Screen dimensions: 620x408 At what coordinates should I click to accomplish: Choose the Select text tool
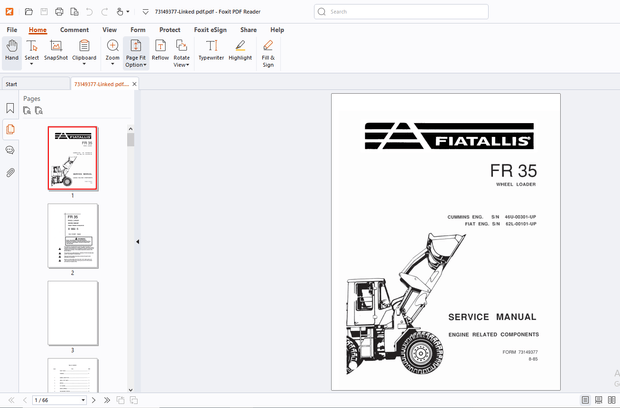(x=32, y=52)
